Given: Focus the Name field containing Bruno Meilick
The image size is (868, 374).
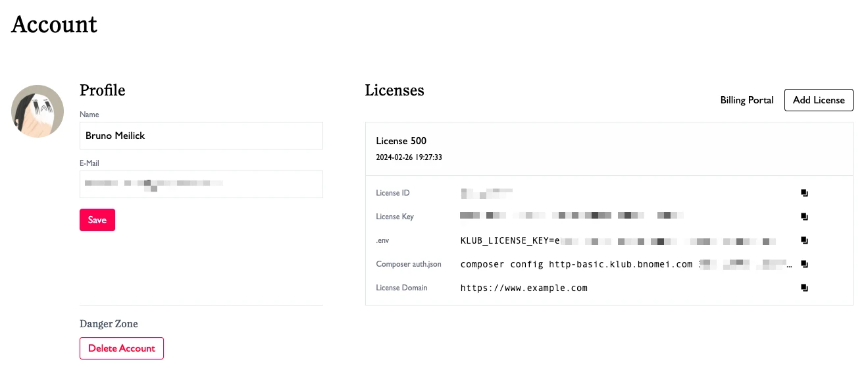Looking at the screenshot, I should tap(201, 136).
